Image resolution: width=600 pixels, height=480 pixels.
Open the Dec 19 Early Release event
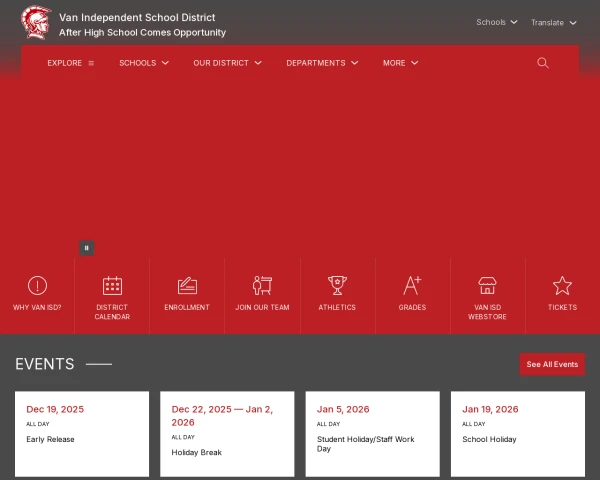(51, 439)
